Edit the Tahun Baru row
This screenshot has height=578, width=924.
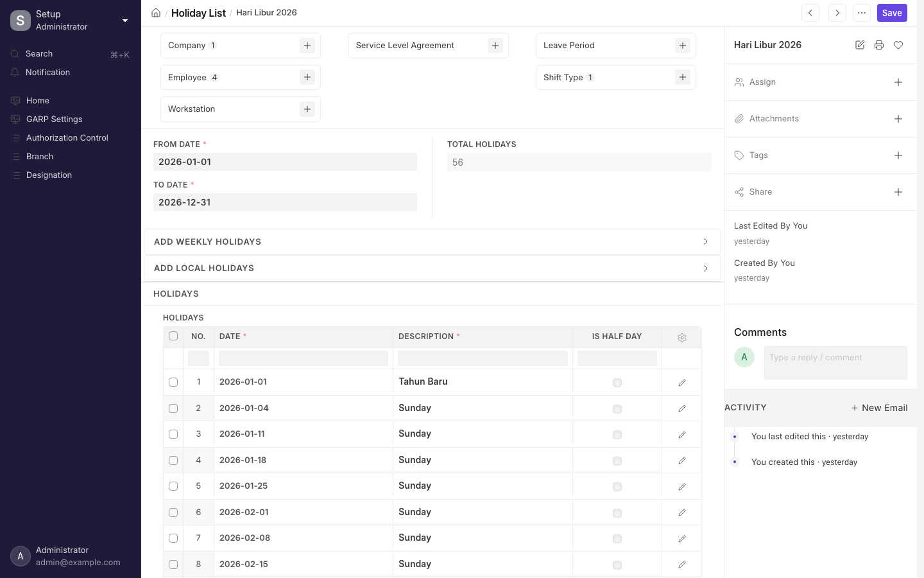coord(682,383)
